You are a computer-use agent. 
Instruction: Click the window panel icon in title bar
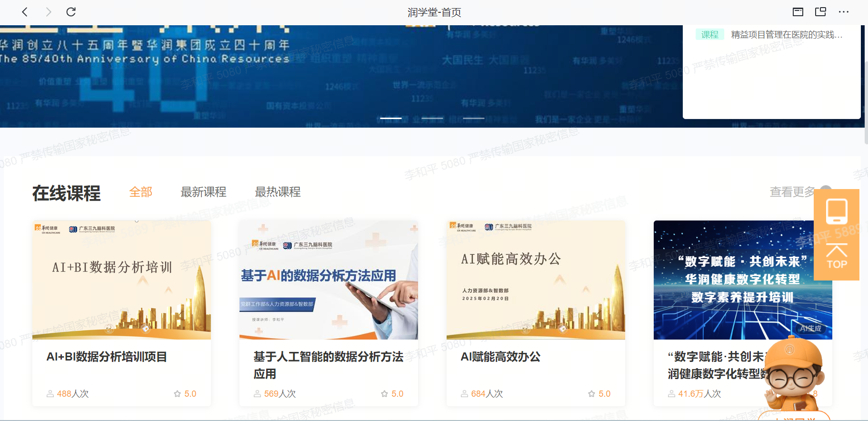tap(798, 12)
